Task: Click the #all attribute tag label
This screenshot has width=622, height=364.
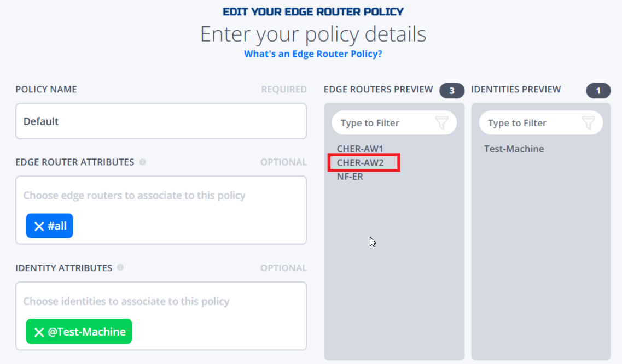Action: click(x=57, y=226)
